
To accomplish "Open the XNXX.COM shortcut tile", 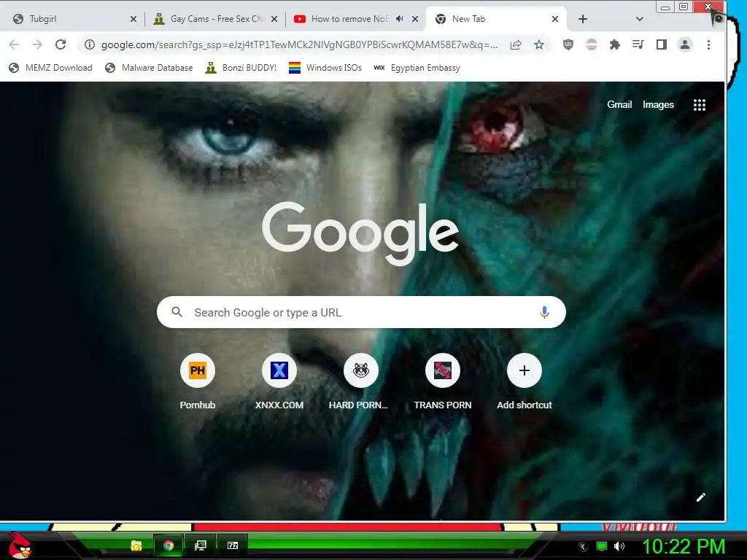I will [x=279, y=382].
